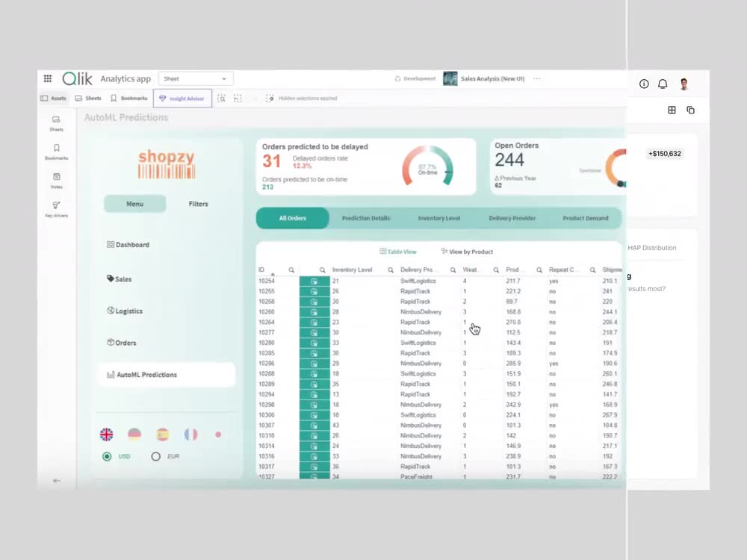This screenshot has width=747, height=560.
Task: Click the +$150,632 badge in right window
Action: tap(665, 153)
